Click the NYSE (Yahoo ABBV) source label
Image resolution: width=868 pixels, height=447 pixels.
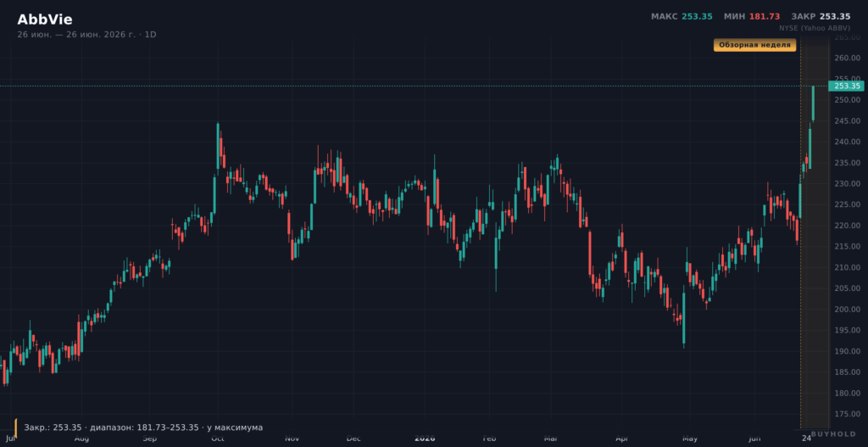(x=815, y=27)
